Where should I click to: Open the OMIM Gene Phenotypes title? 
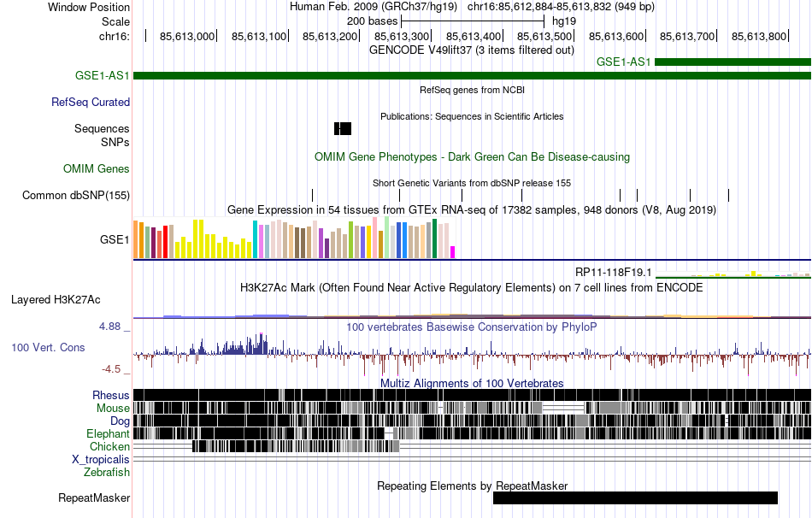pyautogui.click(x=472, y=157)
